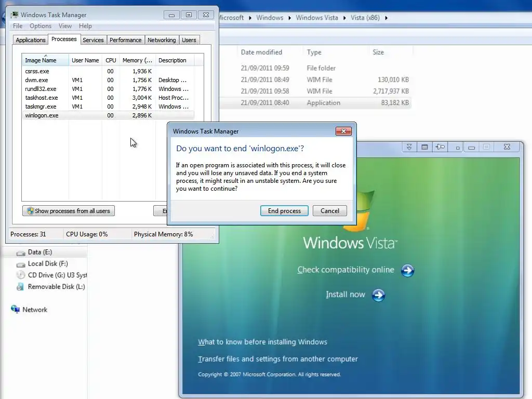
Task: Select the csrss.exe process row
Action: [108, 71]
